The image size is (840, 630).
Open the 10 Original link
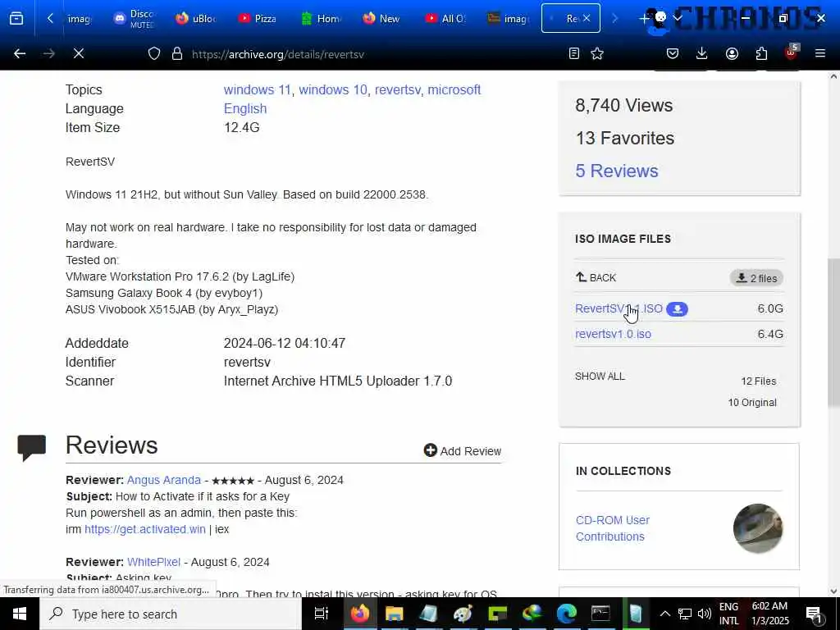[x=752, y=402]
